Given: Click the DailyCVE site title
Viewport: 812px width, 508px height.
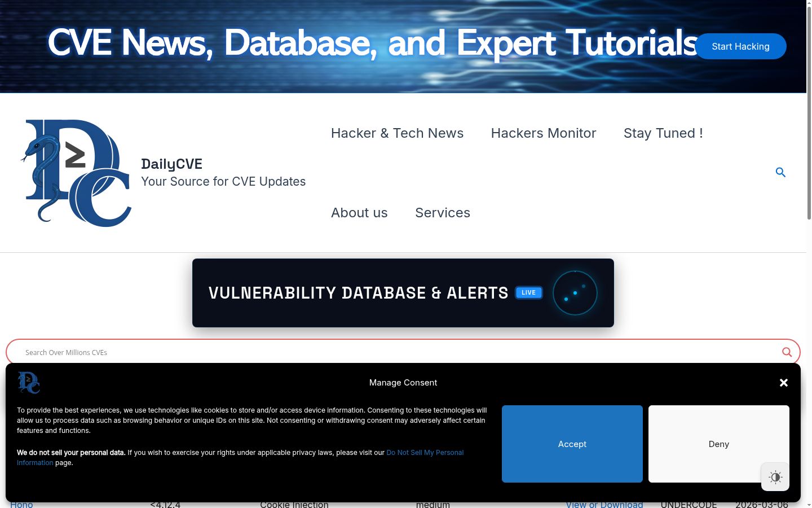Looking at the screenshot, I should pos(171,164).
